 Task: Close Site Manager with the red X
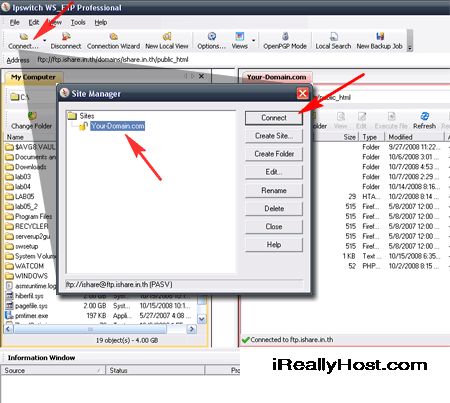(303, 93)
